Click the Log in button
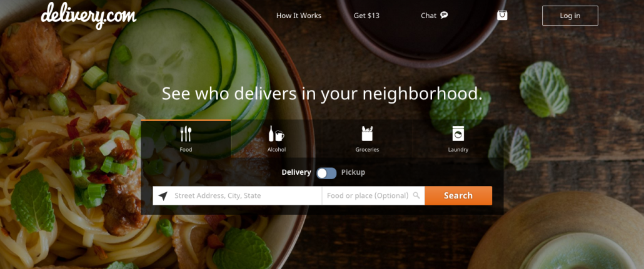Screen dimensions: 644x269 [x=570, y=16]
